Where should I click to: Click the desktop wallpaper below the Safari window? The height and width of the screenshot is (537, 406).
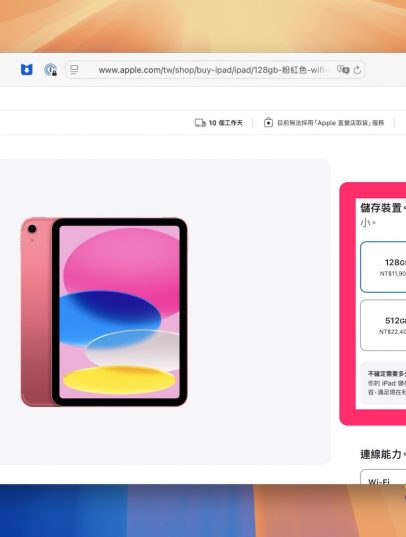(x=203, y=510)
